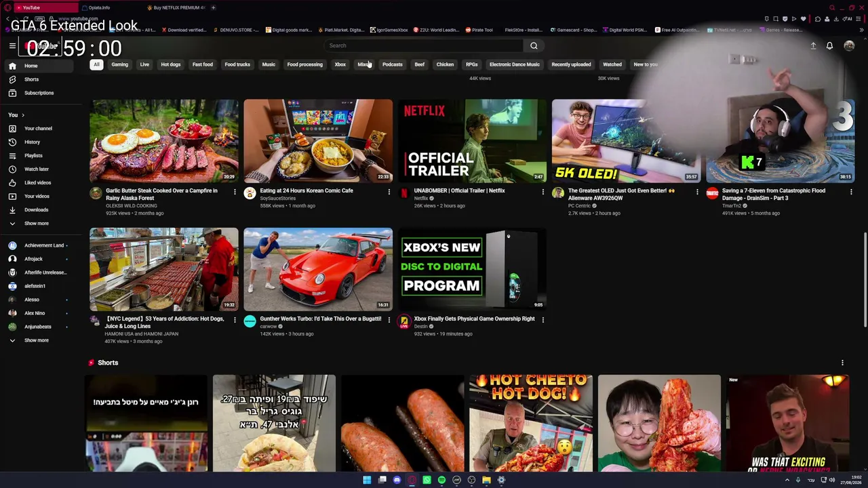
Task: Open Your channel in the sidebar
Action: click(x=38, y=128)
